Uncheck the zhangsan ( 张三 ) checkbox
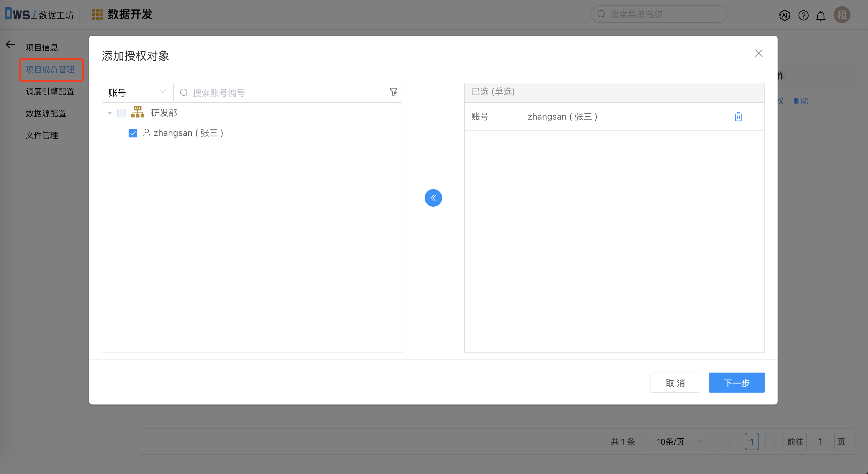This screenshot has height=474, width=868. pos(133,133)
